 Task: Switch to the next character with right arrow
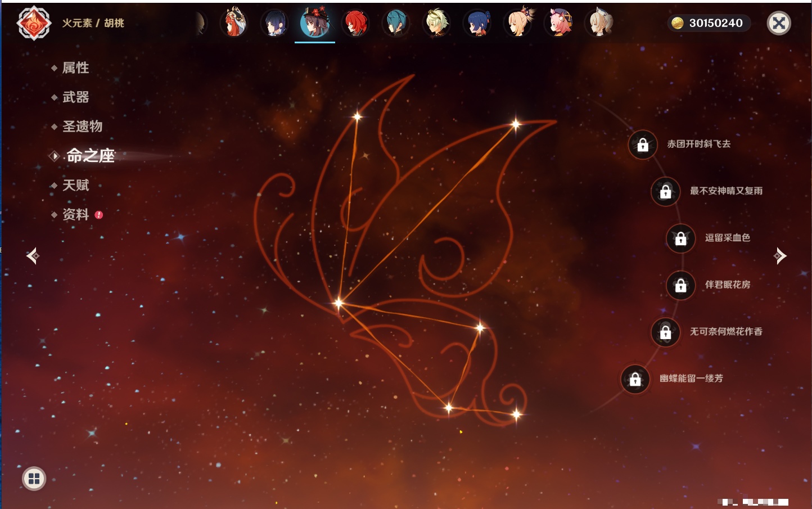[x=780, y=256]
